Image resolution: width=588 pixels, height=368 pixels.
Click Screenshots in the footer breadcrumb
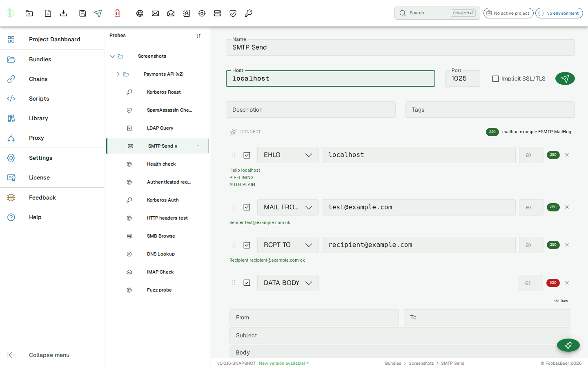(x=421, y=363)
